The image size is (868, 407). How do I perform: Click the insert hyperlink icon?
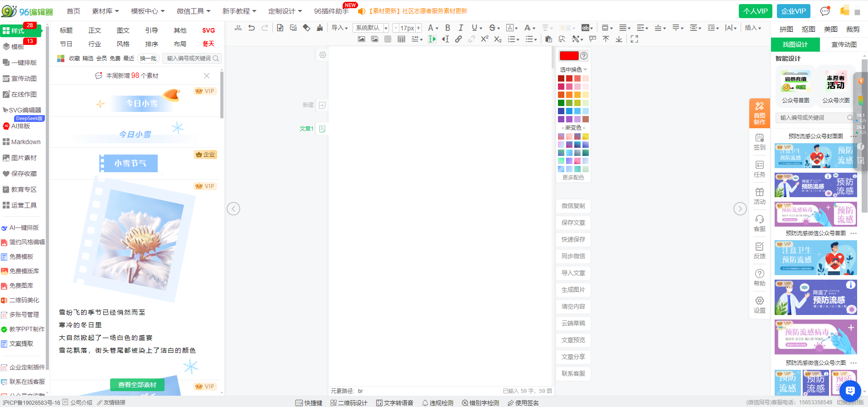458,39
